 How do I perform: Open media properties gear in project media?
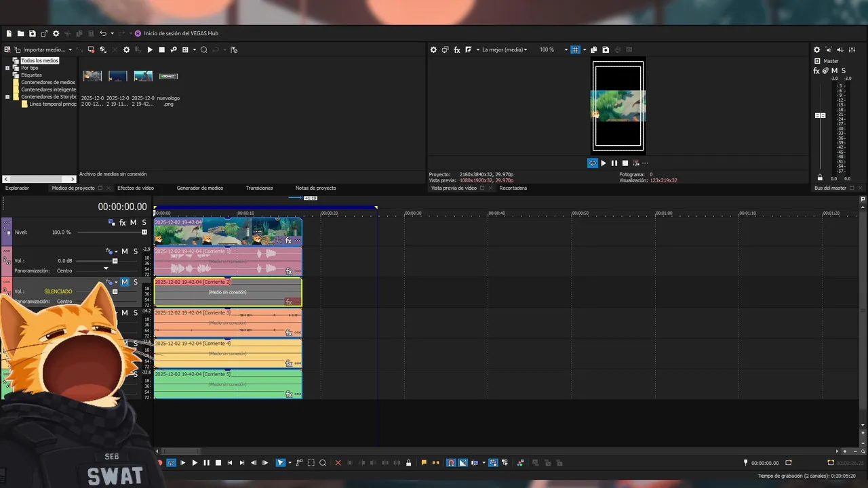[x=126, y=49]
